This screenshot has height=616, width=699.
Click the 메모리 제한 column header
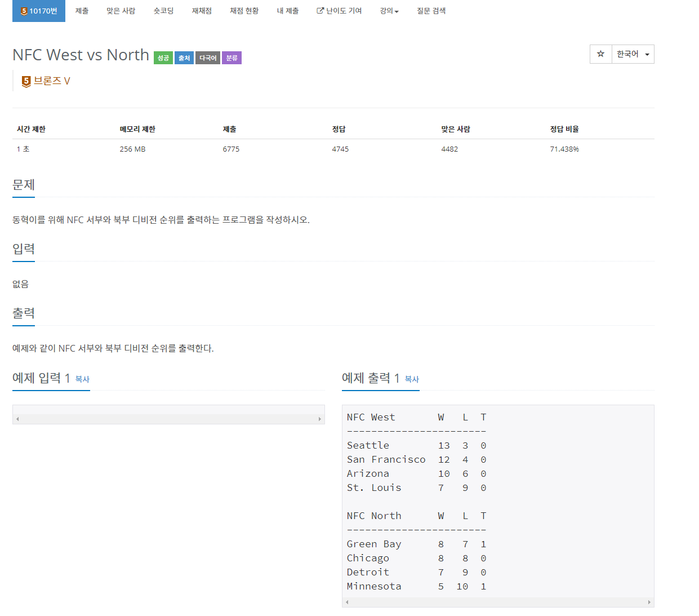(x=137, y=129)
